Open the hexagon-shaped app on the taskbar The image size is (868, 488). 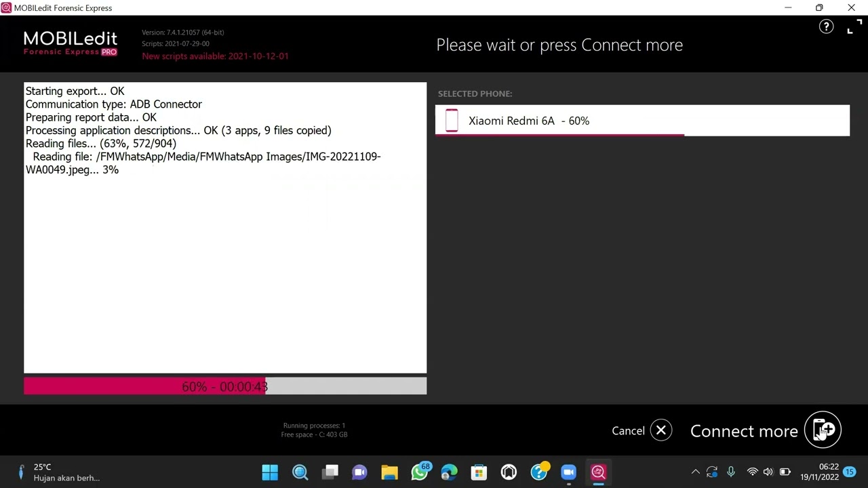[509, 472]
